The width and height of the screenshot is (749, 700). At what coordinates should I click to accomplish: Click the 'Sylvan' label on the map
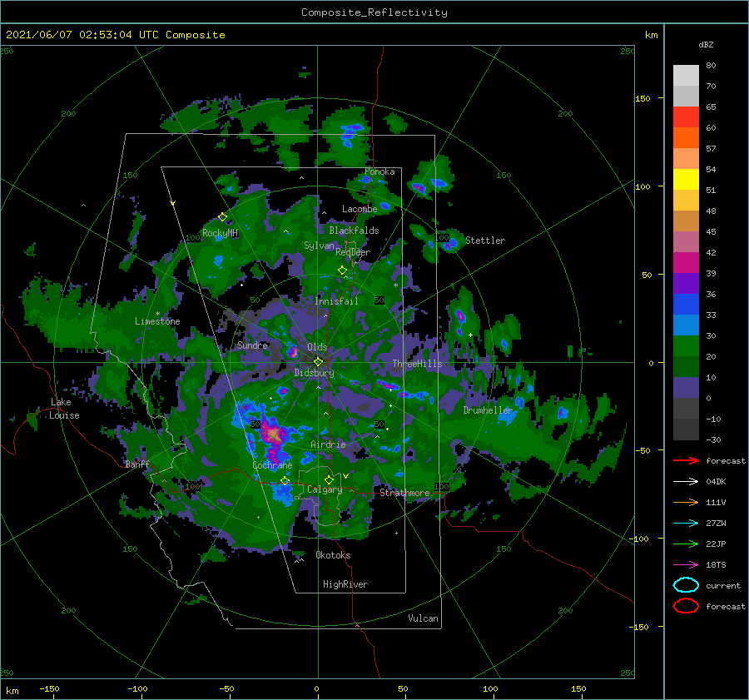pos(319,246)
